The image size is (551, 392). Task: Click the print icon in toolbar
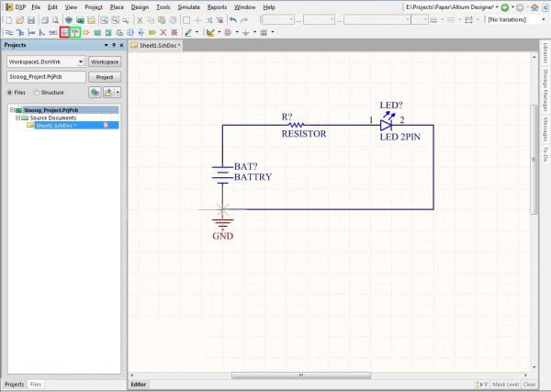click(x=45, y=20)
